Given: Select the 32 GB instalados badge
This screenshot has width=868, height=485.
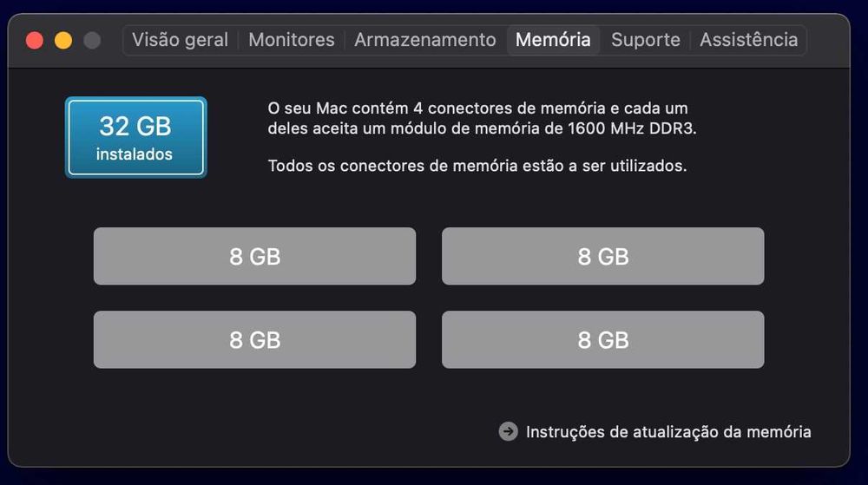Looking at the screenshot, I should pyautogui.click(x=135, y=137).
